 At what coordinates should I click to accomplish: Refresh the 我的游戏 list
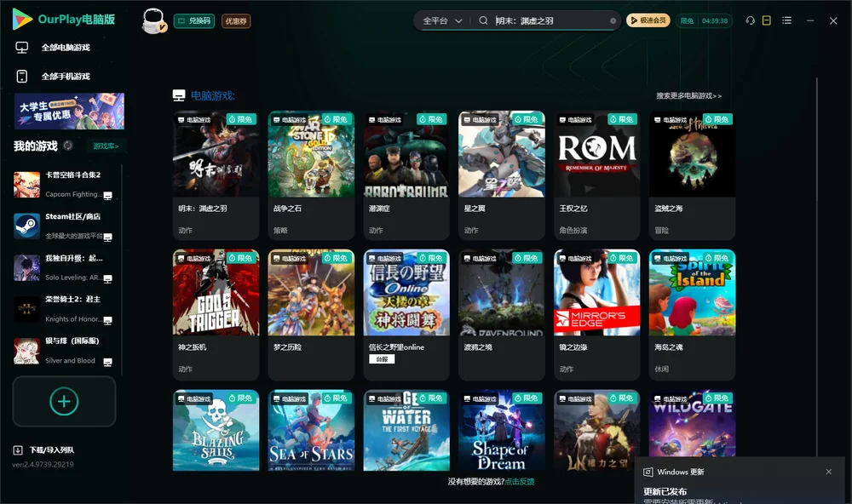68,146
